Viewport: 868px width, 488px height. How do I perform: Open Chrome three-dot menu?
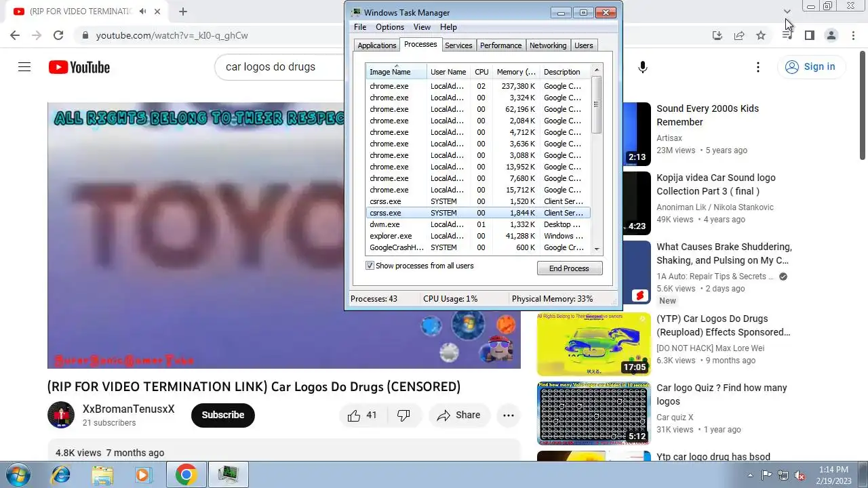click(853, 35)
